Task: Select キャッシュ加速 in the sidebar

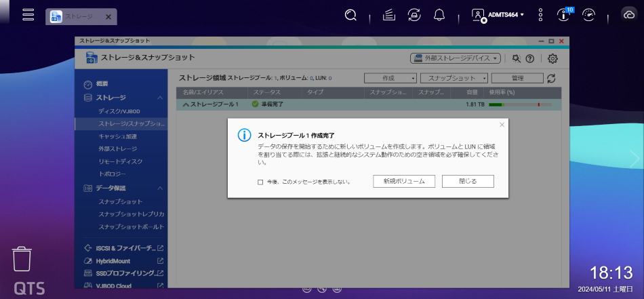Action: click(x=117, y=136)
